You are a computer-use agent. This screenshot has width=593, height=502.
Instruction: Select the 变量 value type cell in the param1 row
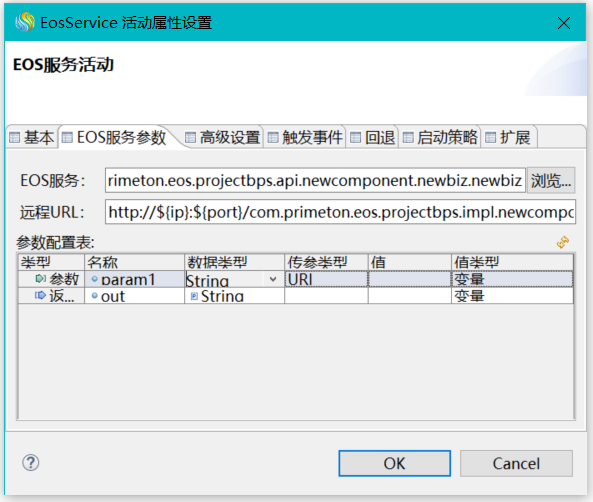512,279
